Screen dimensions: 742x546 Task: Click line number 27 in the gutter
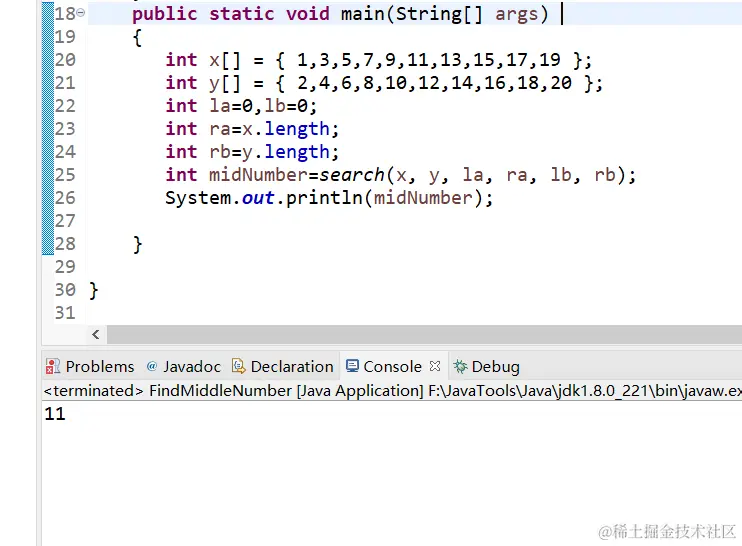pyautogui.click(x=65, y=221)
